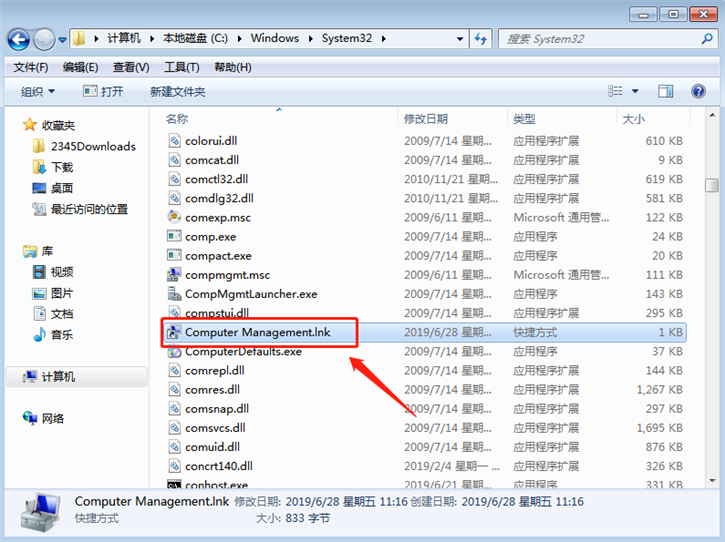Select 网络 in navigation pane
Screen dimensions: 725x542
pyautogui.click(x=43, y=419)
